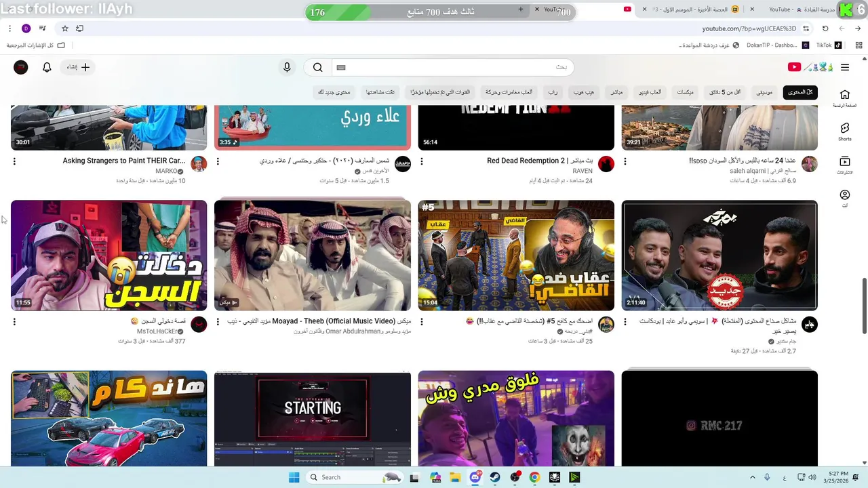Select the 'القنوات التي تم تحميلها مؤخرًا' chip
This screenshot has height=488, width=868.
click(440, 92)
